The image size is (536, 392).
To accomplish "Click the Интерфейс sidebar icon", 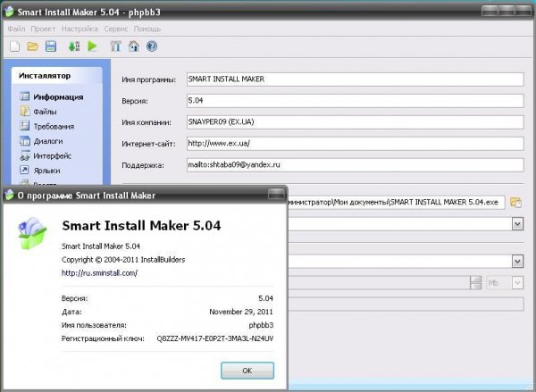I will 25,156.
